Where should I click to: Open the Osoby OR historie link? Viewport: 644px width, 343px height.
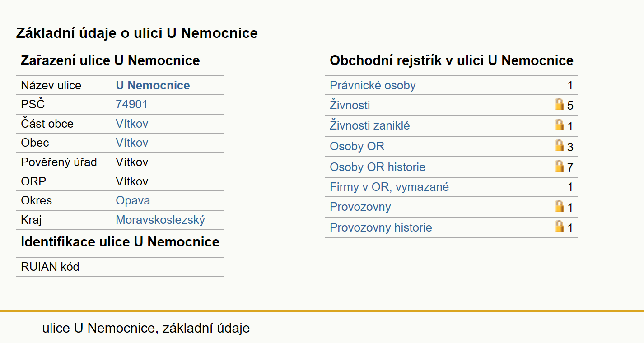pos(378,167)
